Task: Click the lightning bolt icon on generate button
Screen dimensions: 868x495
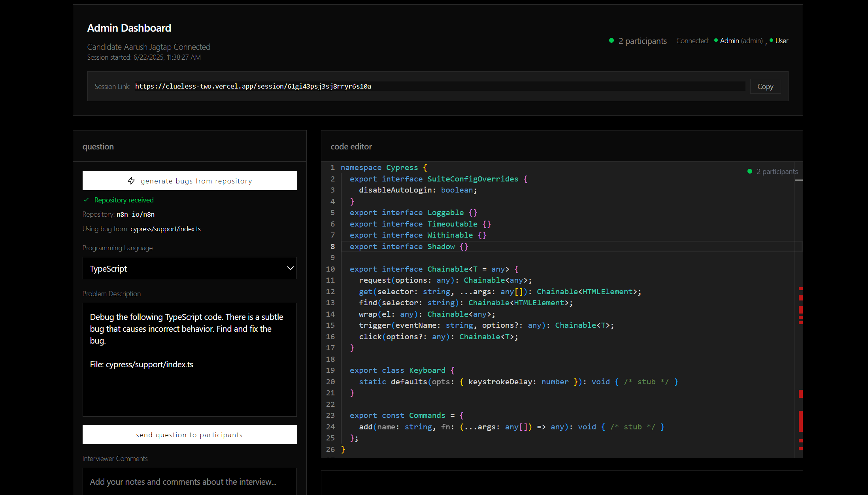Action: click(131, 181)
